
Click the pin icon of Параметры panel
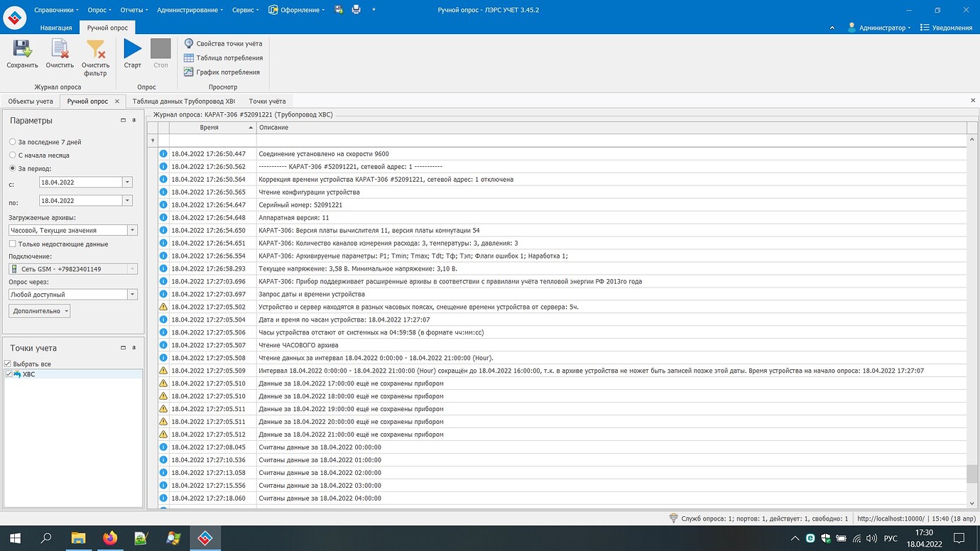[134, 121]
